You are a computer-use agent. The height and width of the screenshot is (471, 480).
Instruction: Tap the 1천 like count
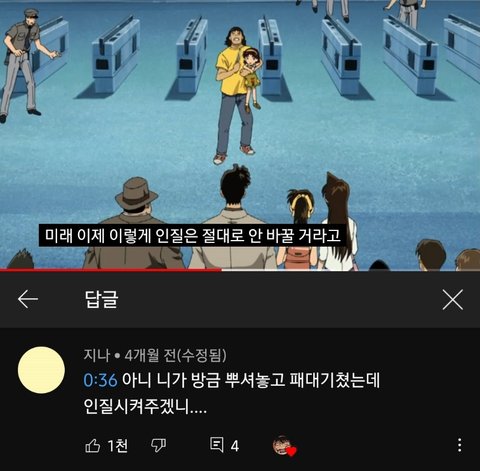click(117, 445)
